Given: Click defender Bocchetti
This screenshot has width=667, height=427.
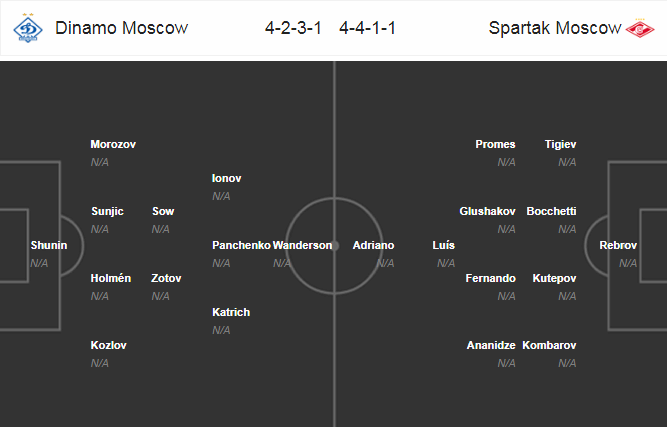Looking at the screenshot, I should [x=551, y=211].
